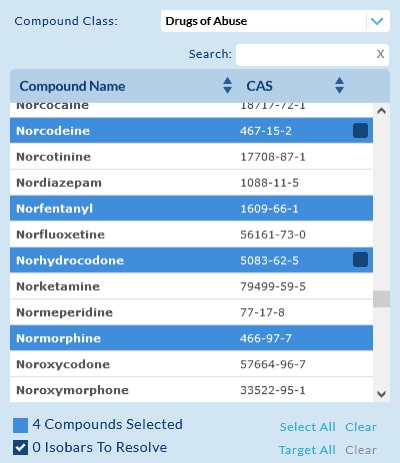Click CAS number 56161-73-0
Viewport: 400px width, 463px height.
coord(273,235)
